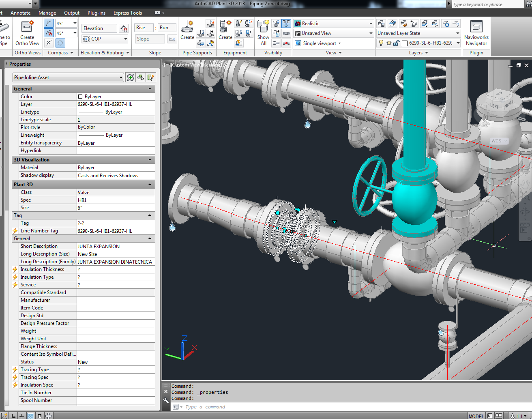Click the MODEL space button in status bar

click(x=476, y=416)
